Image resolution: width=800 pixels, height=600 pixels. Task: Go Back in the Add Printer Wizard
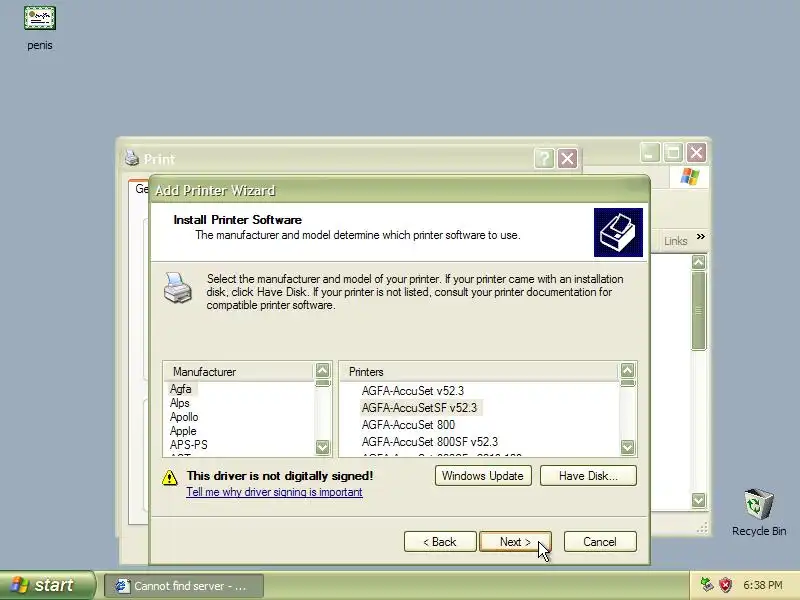click(x=440, y=541)
